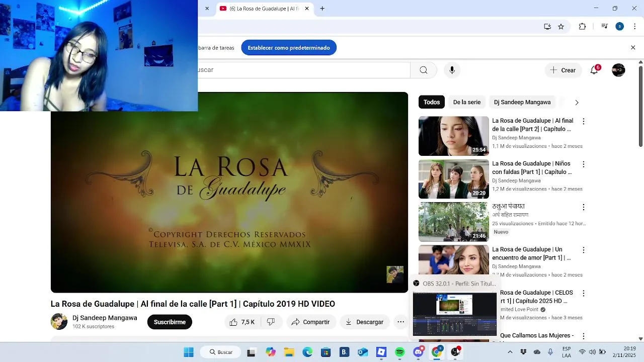
Task: Open Chrome extensions puzzle icon
Action: coord(583,27)
